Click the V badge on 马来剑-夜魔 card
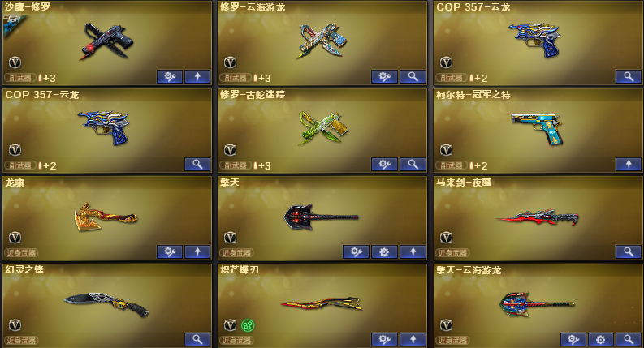 pyautogui.click(x=447, y=238)
